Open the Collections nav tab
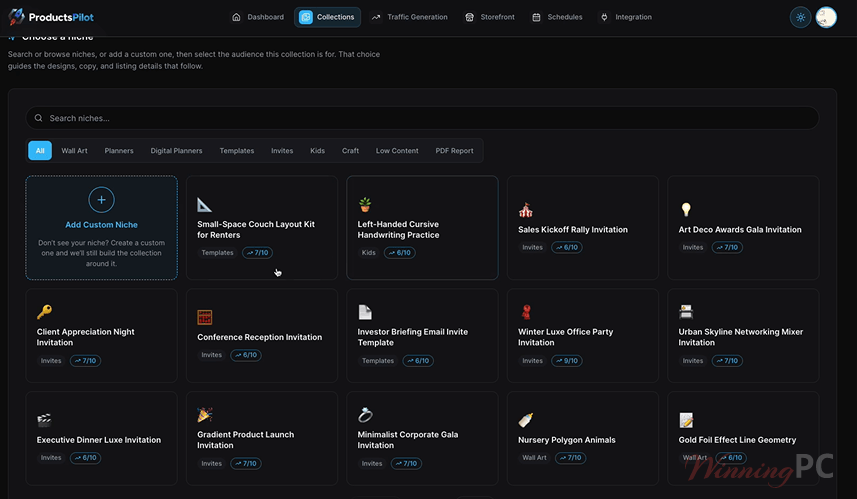Screen dimensions: 857x499 coord(327,17)
